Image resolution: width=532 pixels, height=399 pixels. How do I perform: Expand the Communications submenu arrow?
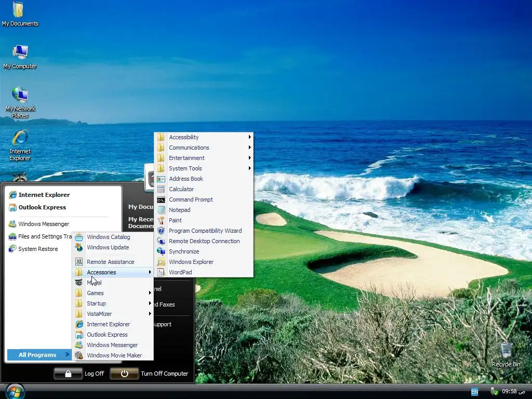coord(250,148)
